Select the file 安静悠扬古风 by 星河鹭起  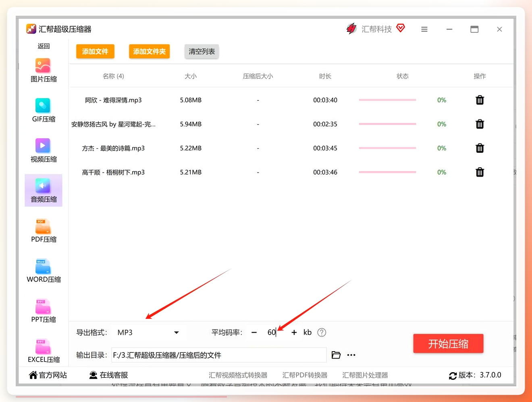[x=113, y=124]
